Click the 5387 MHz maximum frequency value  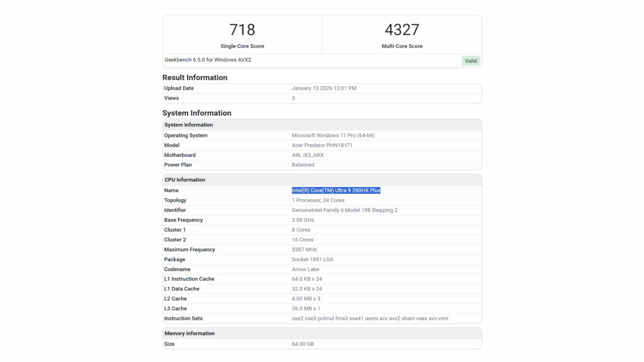304,250
